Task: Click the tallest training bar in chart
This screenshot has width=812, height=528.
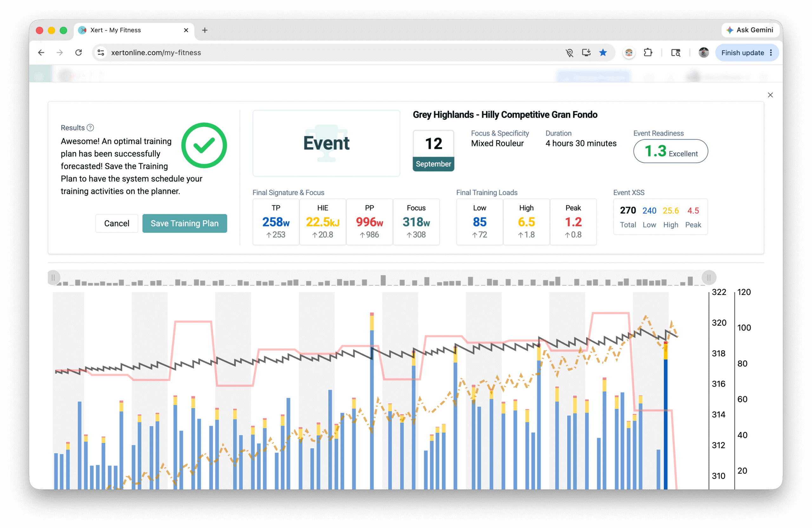Action: pos(371,401)
